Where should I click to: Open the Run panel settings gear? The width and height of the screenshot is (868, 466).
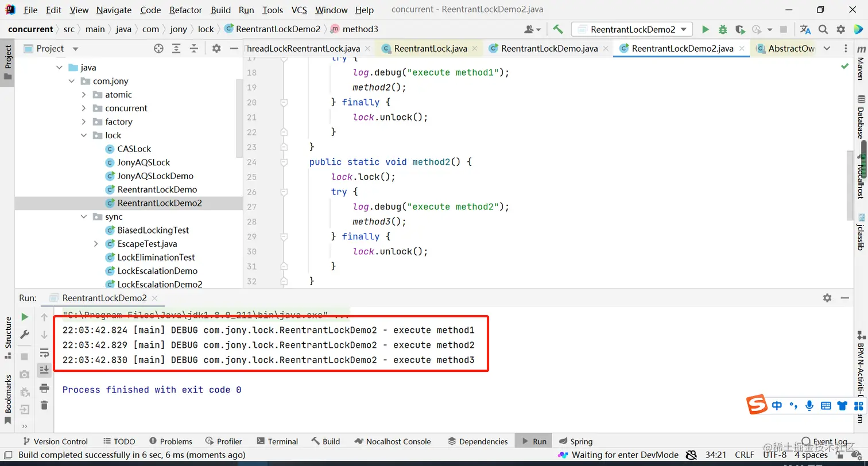click(827, 298)
